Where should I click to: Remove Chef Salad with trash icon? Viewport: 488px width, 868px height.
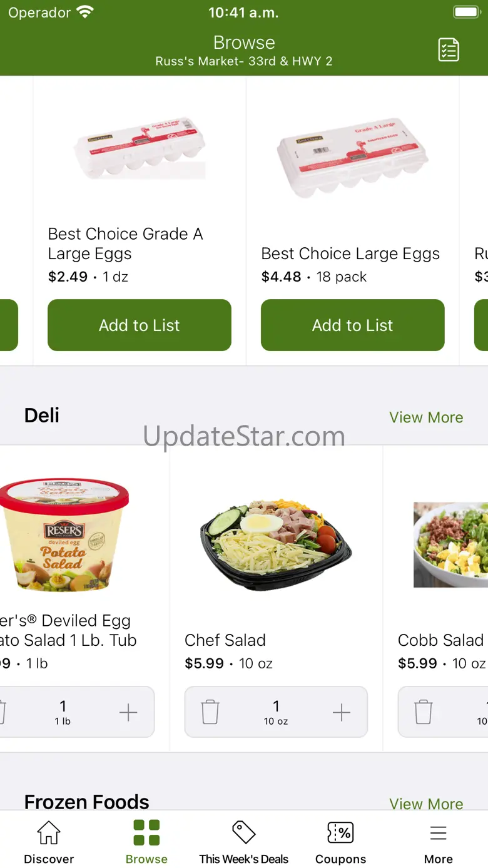pos(210,712)
